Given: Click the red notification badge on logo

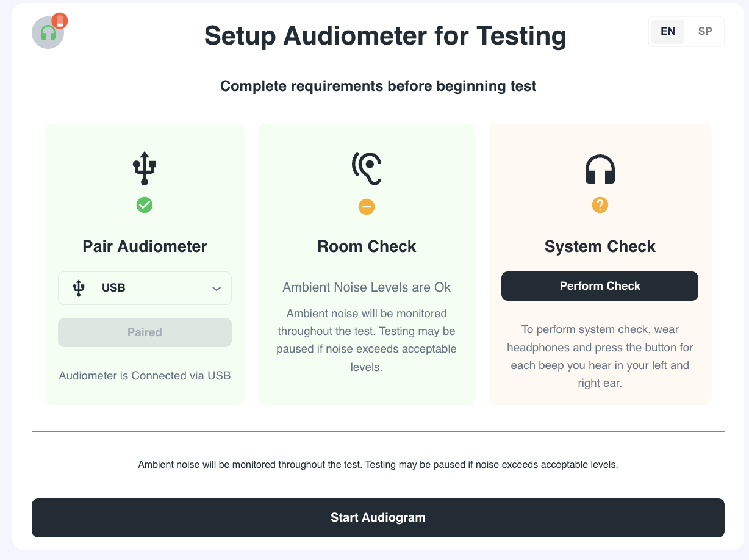Looking at the screenshot, I should (60, 21).
